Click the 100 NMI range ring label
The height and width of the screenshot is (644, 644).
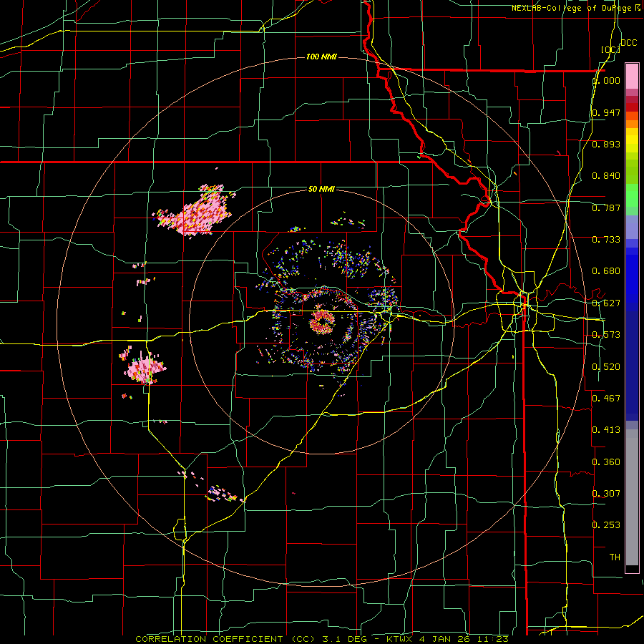point(321,57)
